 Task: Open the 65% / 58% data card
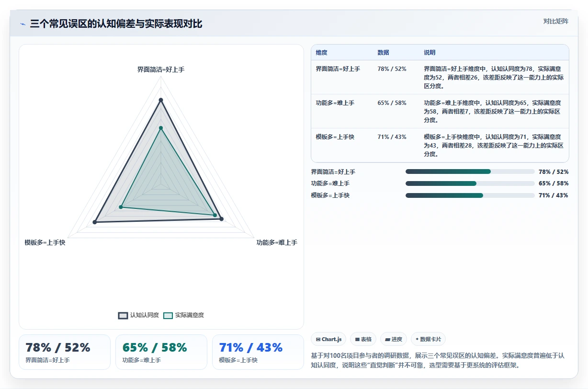pos(161,352)
